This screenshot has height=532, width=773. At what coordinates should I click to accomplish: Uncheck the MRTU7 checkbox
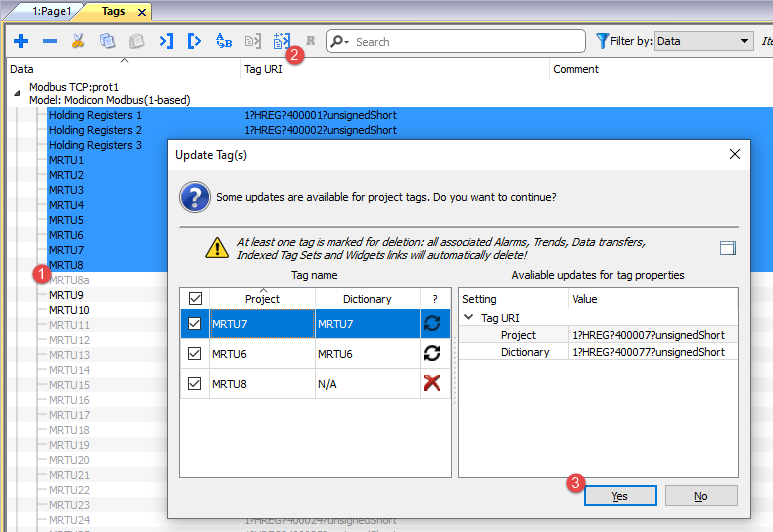pos(194,324)
